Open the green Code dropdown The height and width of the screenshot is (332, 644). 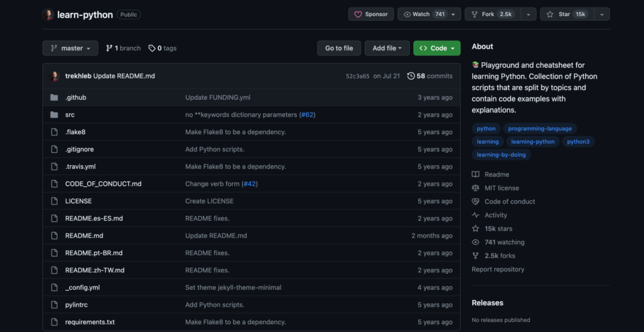(x=437, y=48)
